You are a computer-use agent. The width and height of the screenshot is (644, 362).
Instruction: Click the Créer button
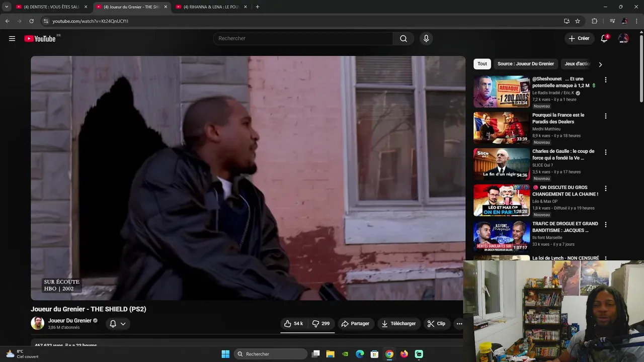click(579, 39)
